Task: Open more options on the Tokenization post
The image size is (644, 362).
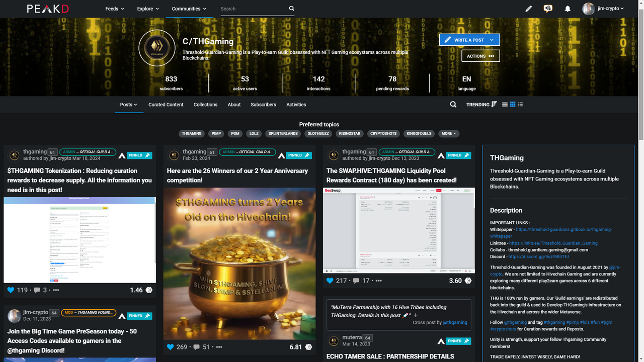Action: click(56, 290)
